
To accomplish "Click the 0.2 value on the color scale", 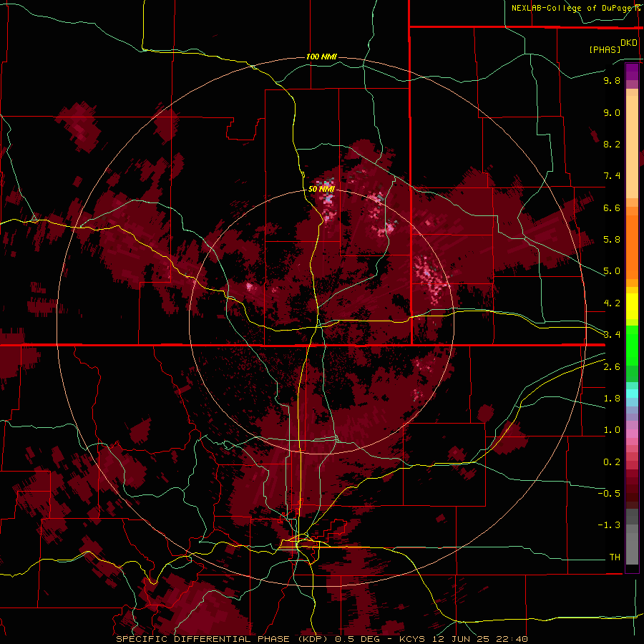I will point(612,462).
